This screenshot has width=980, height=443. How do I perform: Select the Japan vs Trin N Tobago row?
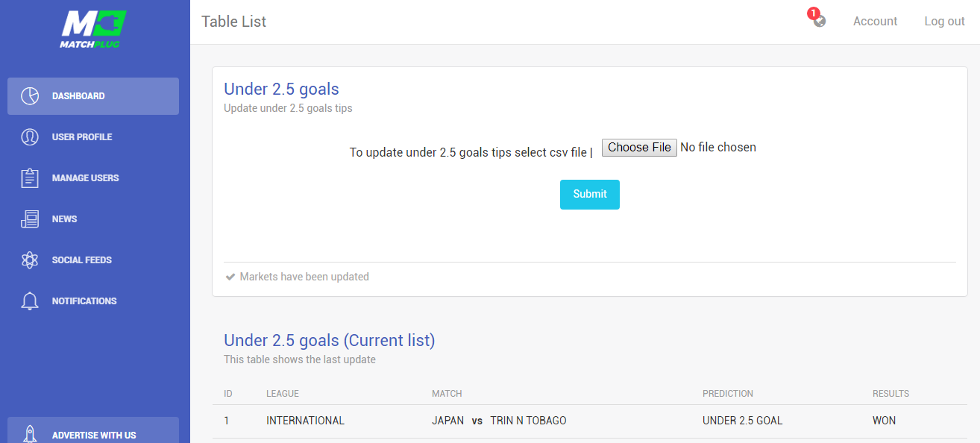click(589, 421)
